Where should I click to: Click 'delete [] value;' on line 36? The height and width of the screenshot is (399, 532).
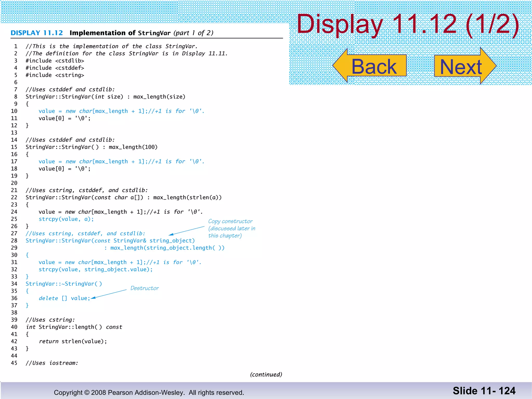64,298
